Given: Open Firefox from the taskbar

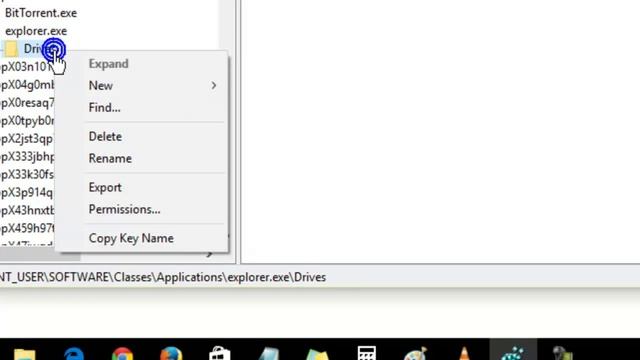Looking at the screenshot, I should tap(171, 353).
